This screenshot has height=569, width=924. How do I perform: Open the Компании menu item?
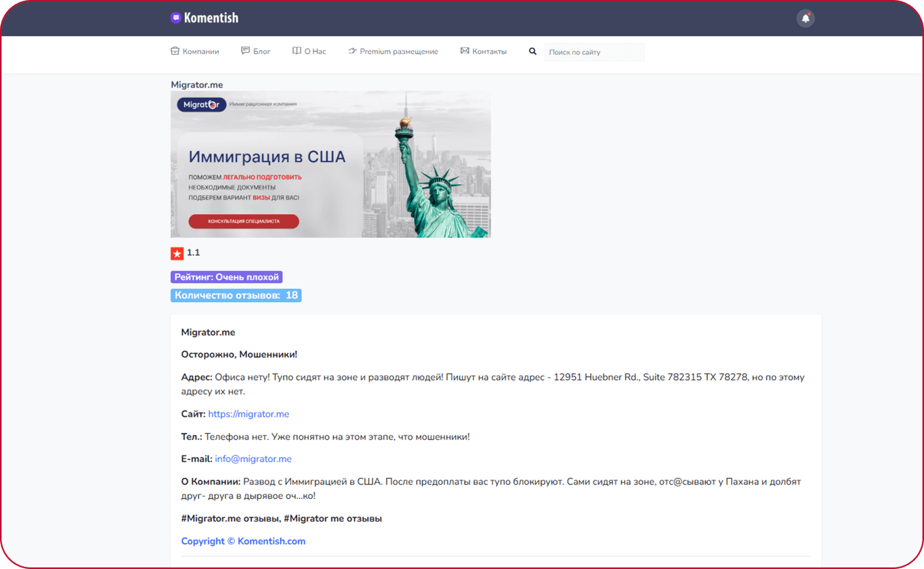pos(195,51)
